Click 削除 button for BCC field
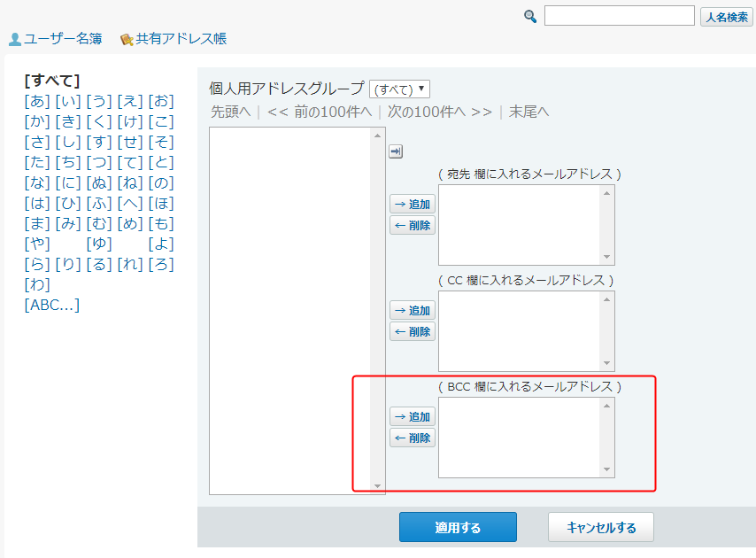 coord(413,438)
